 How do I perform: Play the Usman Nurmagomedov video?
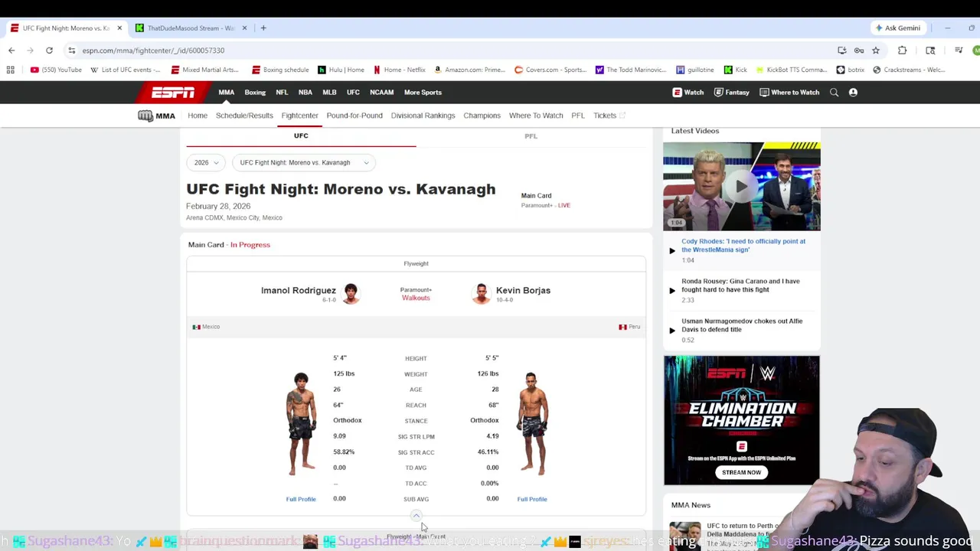tap(672, 330)
